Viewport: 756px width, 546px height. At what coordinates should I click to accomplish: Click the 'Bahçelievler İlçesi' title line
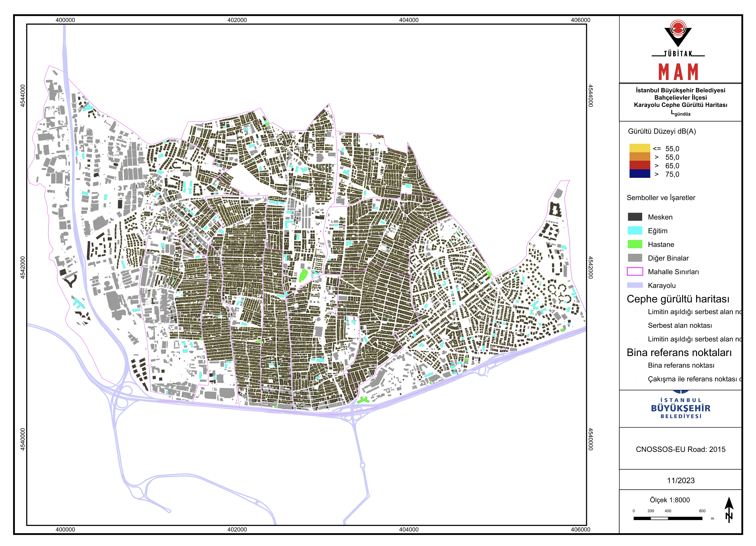click(681, 98)
